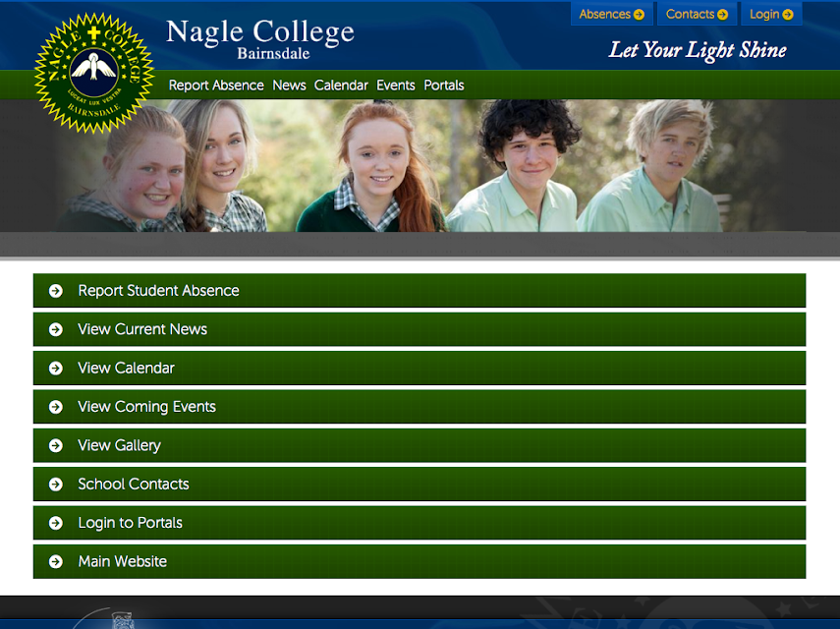This screenshot has width=840, height=629.
Task: Go to the Main Website link
Action: (420, 561)
